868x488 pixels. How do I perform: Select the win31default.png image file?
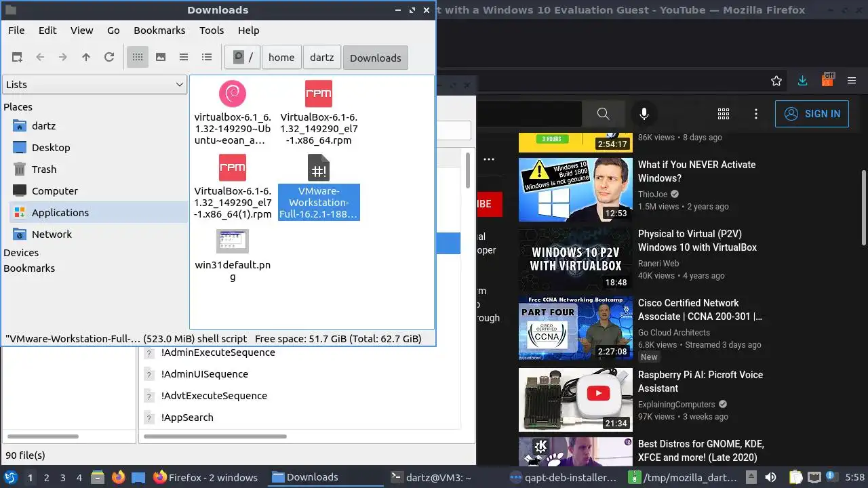[x=233, y=256]
